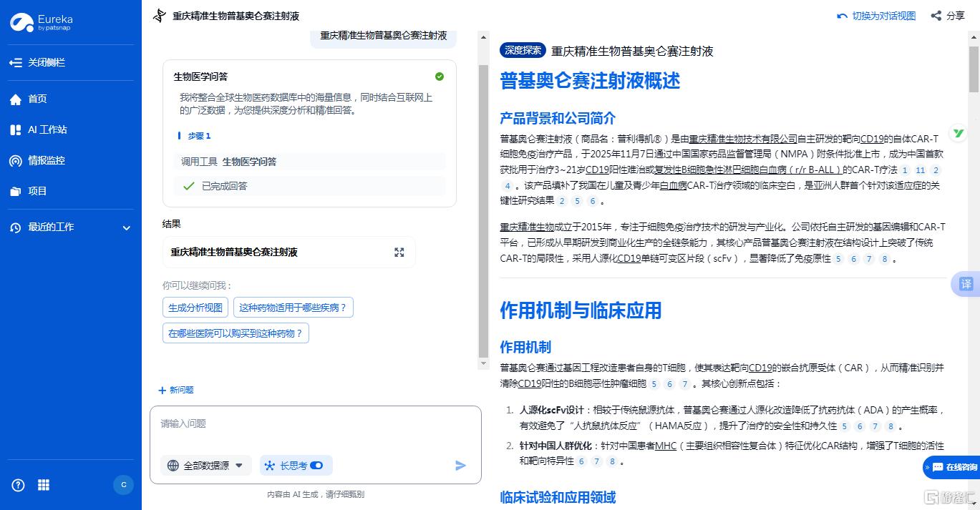Switch view via 切换为对话视图
The width and height of the screenshot is (980, 510).
coord(876,15)
